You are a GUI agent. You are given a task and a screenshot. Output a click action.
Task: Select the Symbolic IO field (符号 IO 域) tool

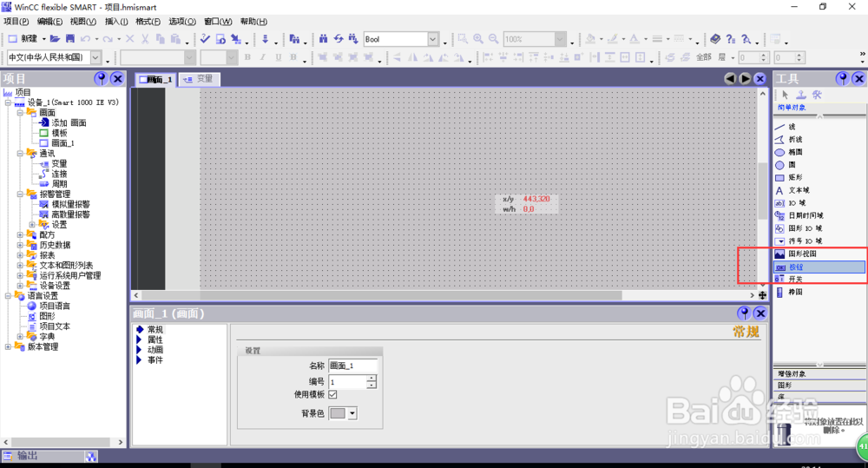click(x=819, y=241)
